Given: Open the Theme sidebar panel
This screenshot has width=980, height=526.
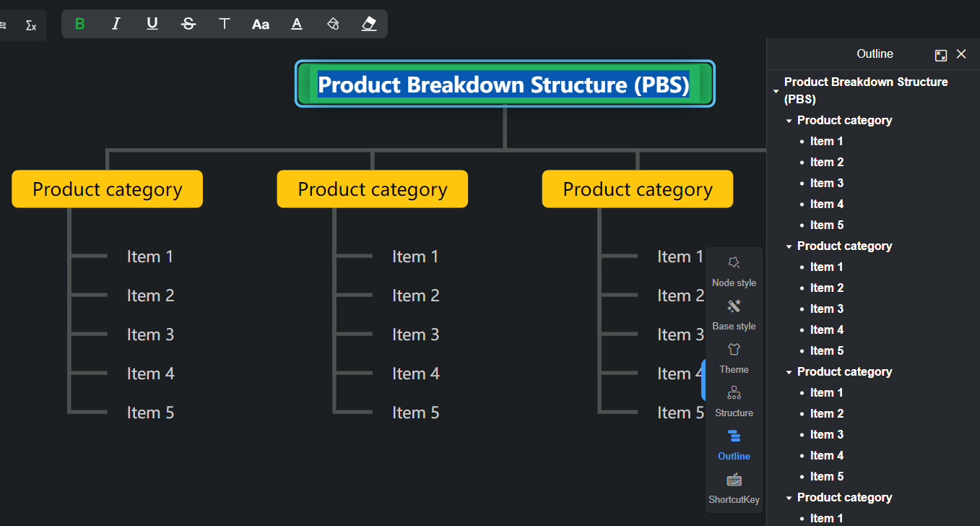Looking at the screenshot, I should coord(734,356).
